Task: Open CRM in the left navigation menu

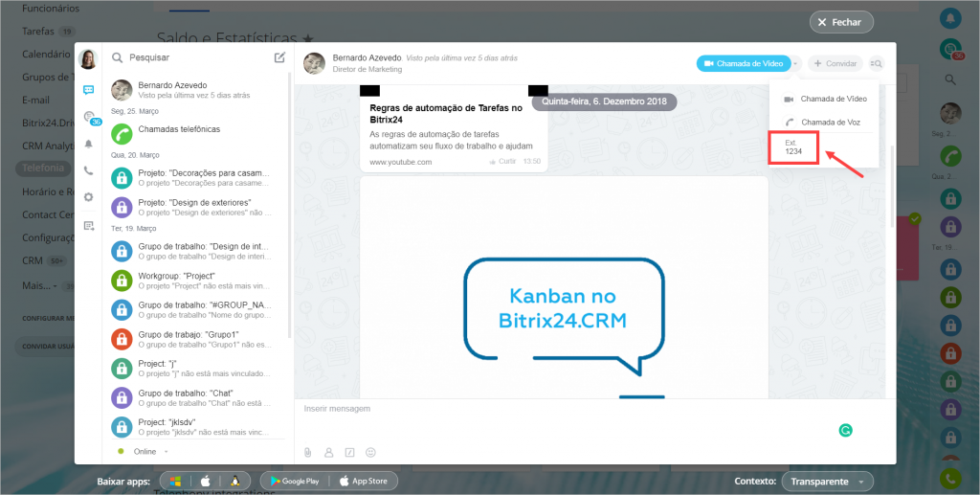Action: (33, 260)
